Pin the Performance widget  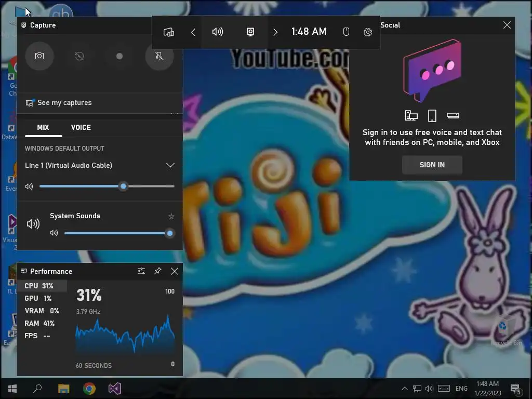pyautogui.click(x=158, y=271)
